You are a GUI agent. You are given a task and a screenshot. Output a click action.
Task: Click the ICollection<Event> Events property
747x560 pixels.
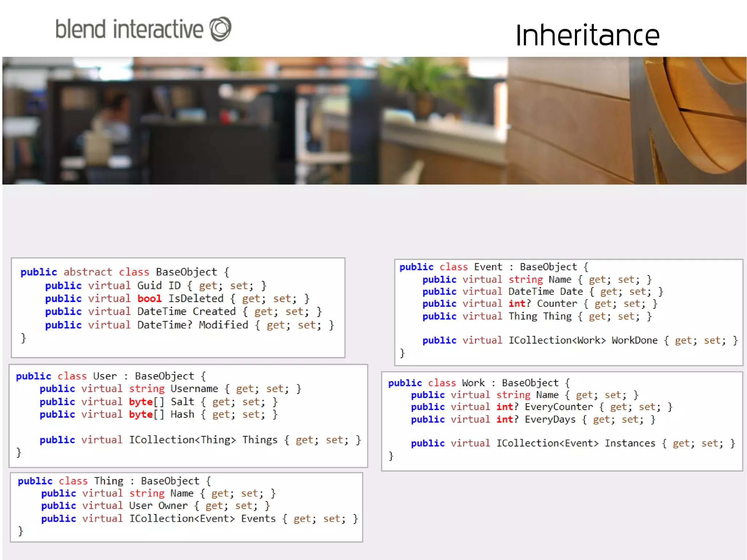199,518
